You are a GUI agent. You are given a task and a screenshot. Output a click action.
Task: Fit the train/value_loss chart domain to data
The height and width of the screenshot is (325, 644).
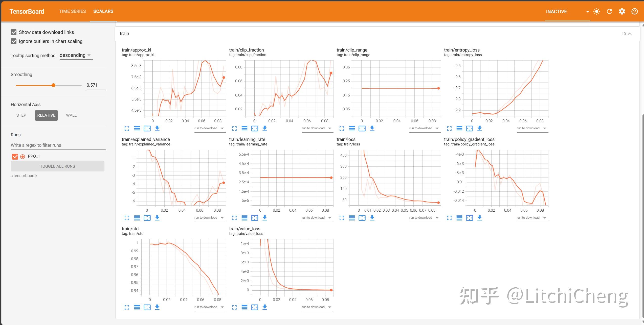255,307
